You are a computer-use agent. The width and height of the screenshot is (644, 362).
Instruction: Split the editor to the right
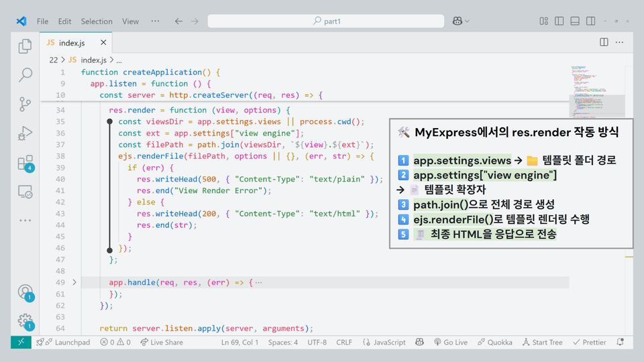point(604,42)
